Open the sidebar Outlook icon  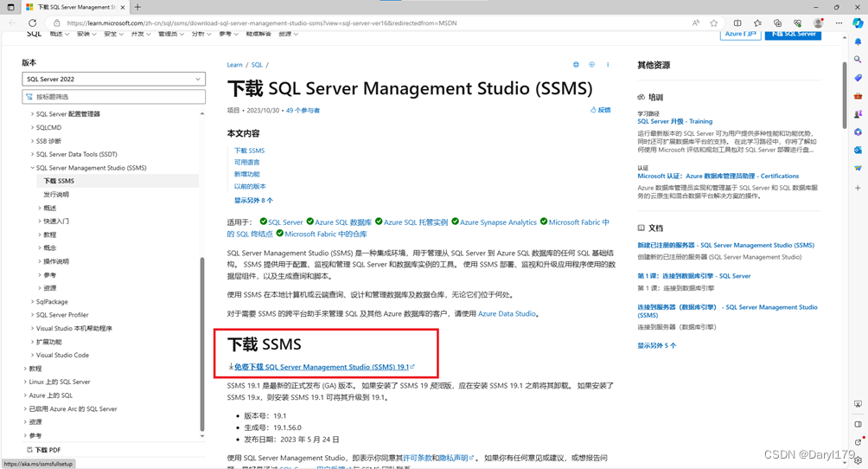[858, 150]
